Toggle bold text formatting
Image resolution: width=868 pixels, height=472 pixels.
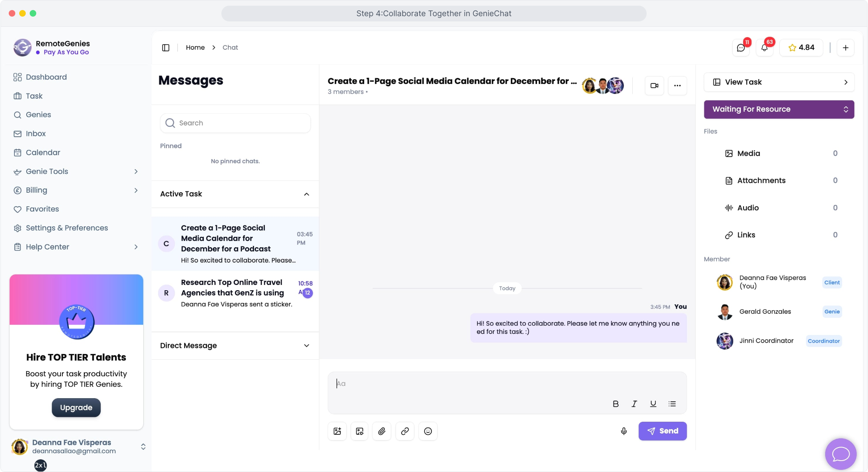[x=616, y=404]
